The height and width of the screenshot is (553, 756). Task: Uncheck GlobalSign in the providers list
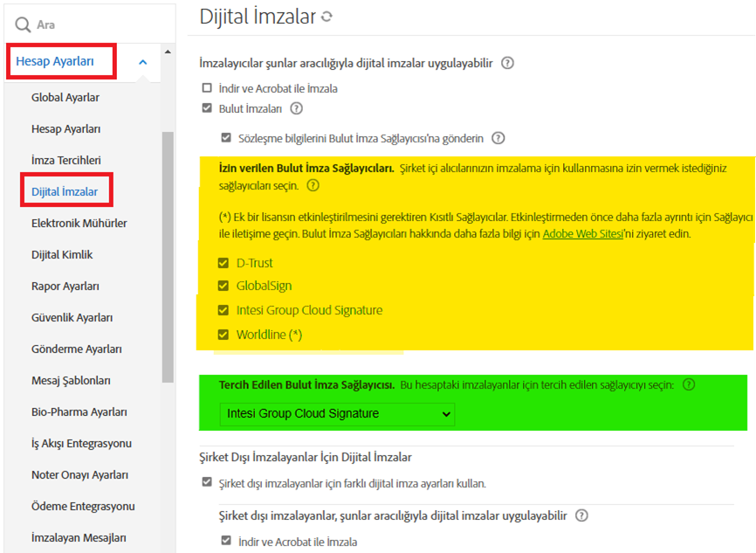pos(222,286)
